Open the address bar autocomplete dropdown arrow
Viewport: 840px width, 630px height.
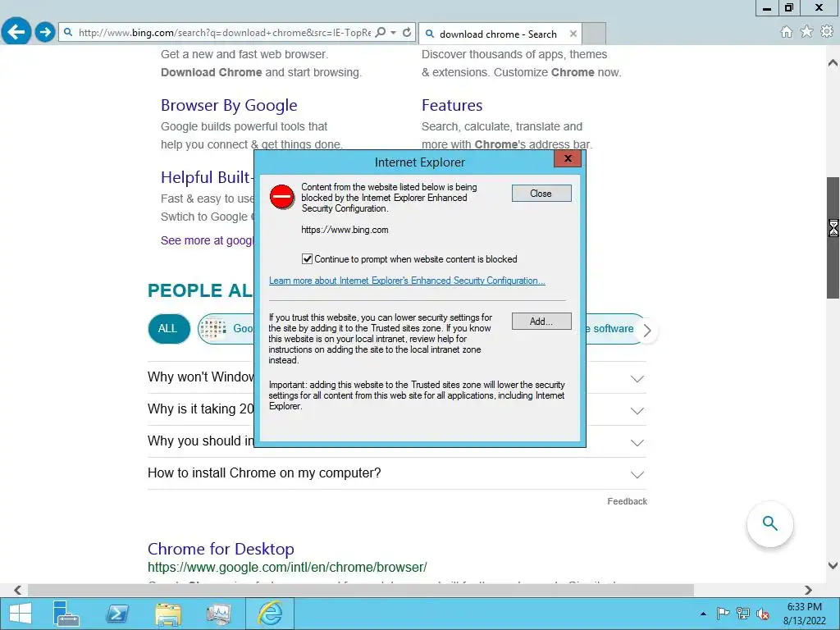click(x=393, y=32)
